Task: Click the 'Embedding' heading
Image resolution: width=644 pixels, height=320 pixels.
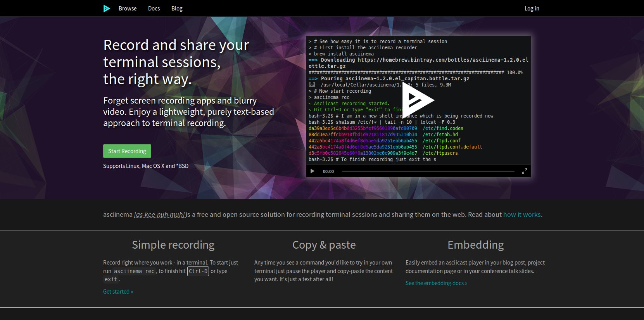Action: click(475, 245)
